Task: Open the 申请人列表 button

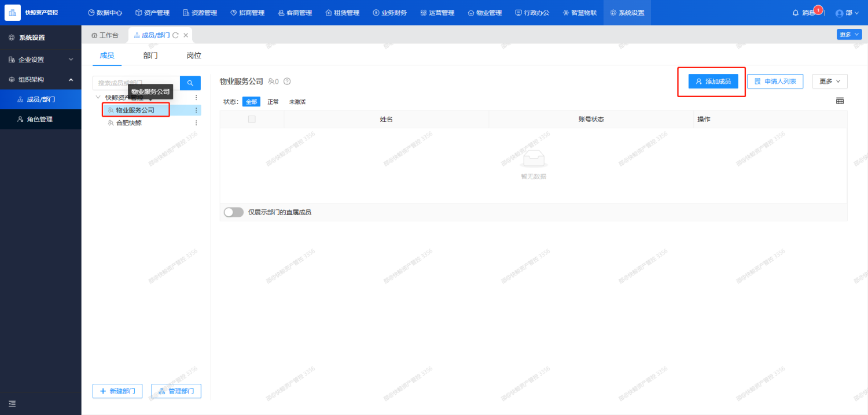Action: click(775, 81)
